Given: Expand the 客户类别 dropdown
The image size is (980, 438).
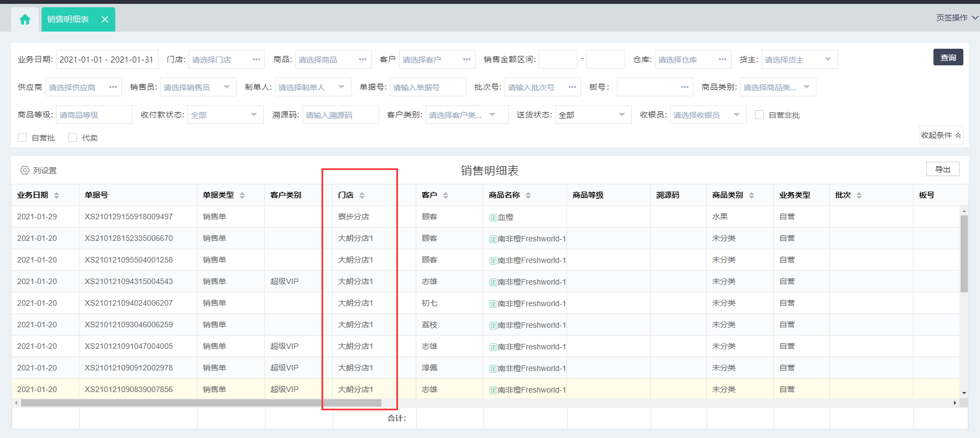Looking at the screenshot, I should coord(492,115).
